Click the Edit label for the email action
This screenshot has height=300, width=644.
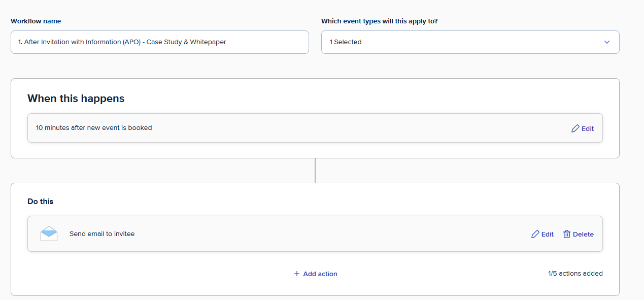[548, 235]
